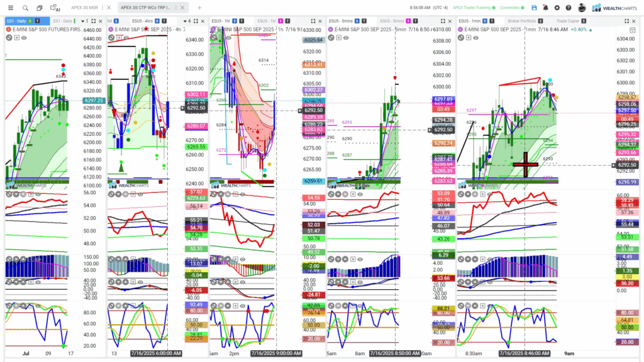Viewport: 644px width, 362px height.
Task: Open the user profile avatar
Action: click(x=582, y=8)
